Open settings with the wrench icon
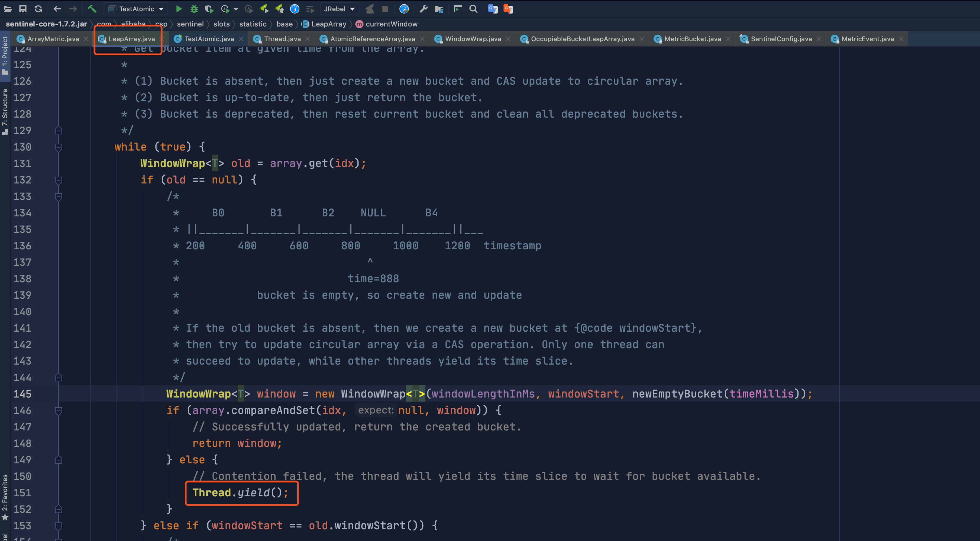980x541 pixels. click(x=424, y=9)
